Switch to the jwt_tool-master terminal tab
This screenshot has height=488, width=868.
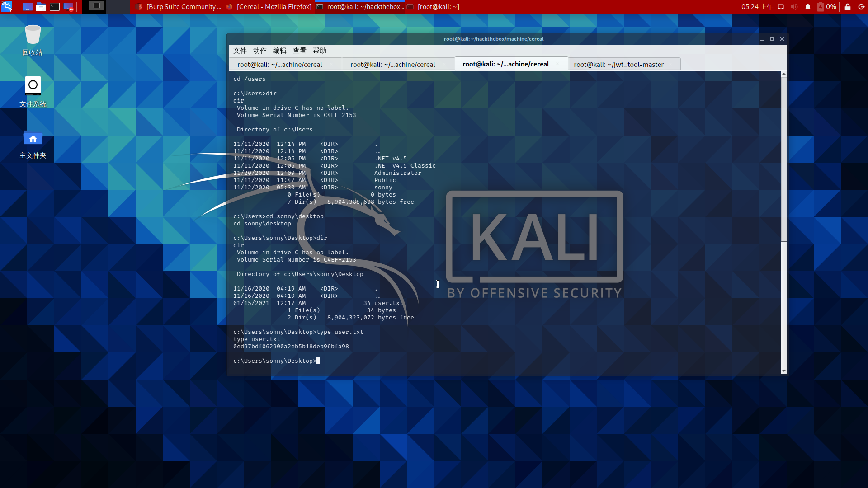tap(618, 64)
